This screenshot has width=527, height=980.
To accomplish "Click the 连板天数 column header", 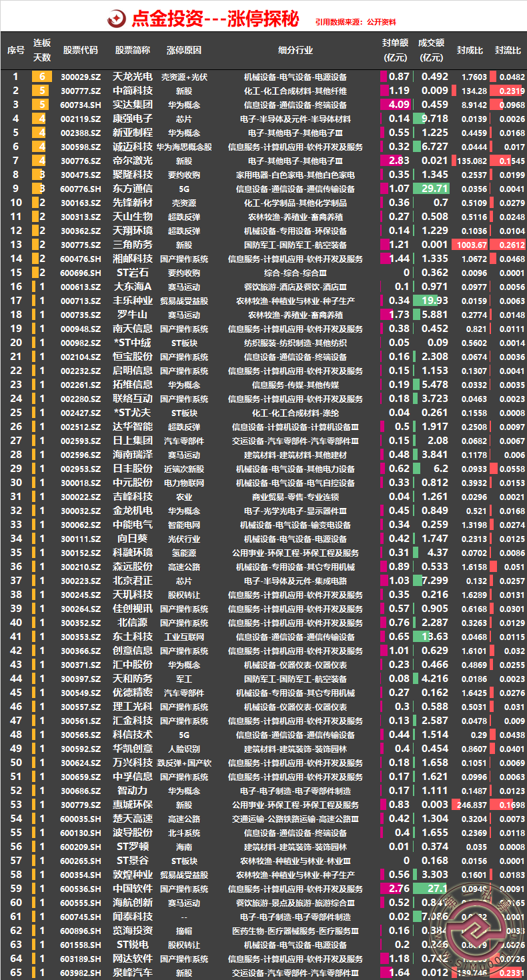I will pyautogui.click(x=42, y=50).
